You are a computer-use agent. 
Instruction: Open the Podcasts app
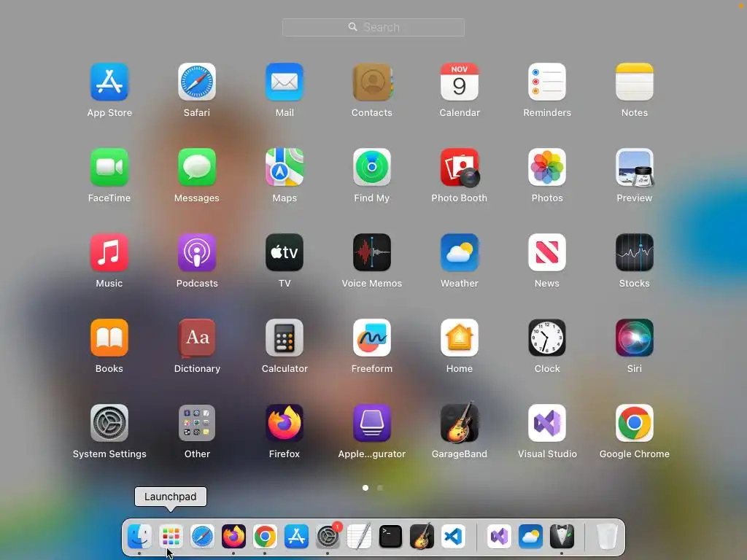tap(197, 252)
